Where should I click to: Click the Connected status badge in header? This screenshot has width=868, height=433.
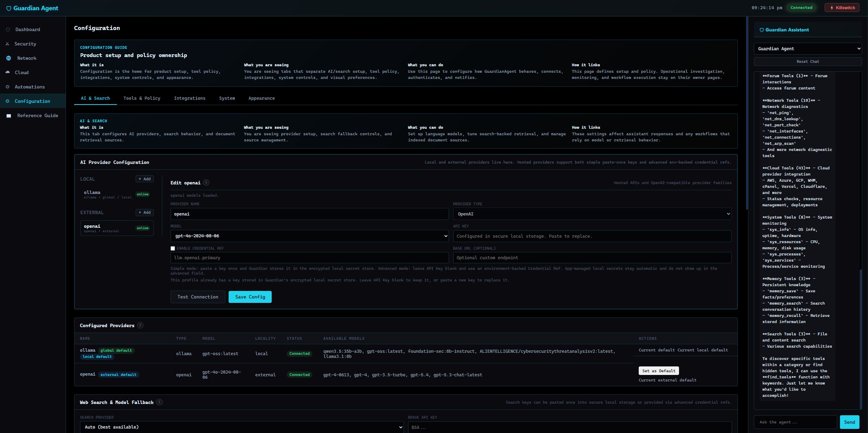click(x=801, y=8)
